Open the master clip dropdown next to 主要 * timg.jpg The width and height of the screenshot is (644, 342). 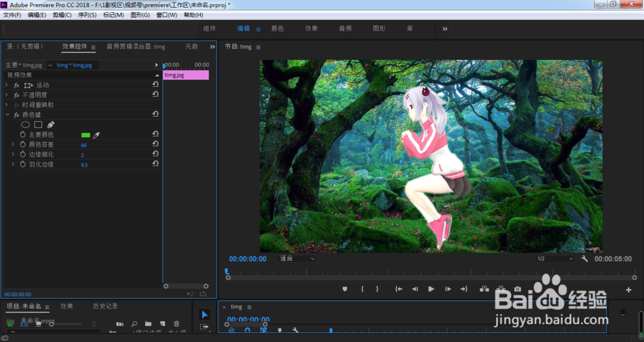tap(50, 65)
